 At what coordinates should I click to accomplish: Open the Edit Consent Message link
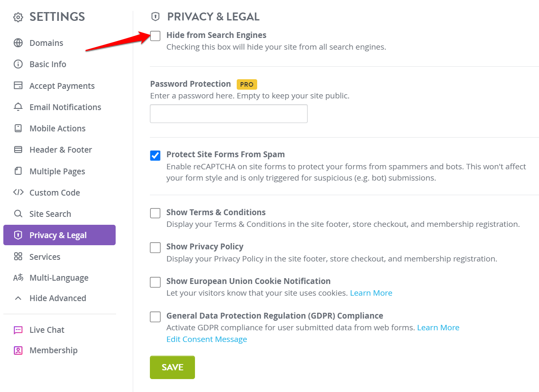click(207, 339)
